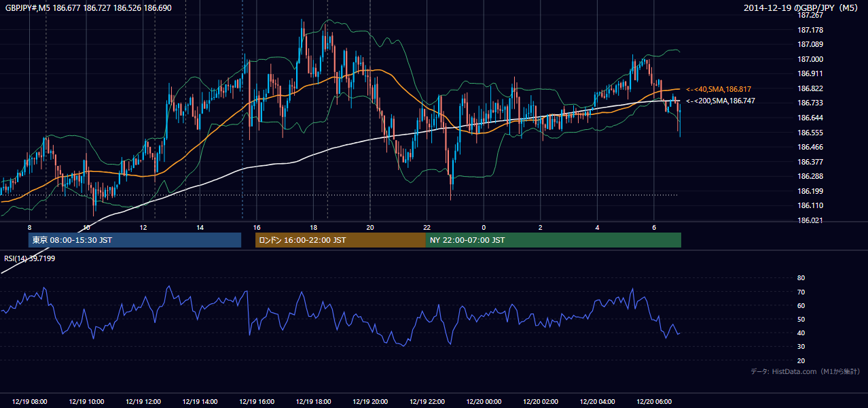The width and height of the screenshot is (868, 408).
Task: Click price axis value 187.178
Action: pos(810,30)
